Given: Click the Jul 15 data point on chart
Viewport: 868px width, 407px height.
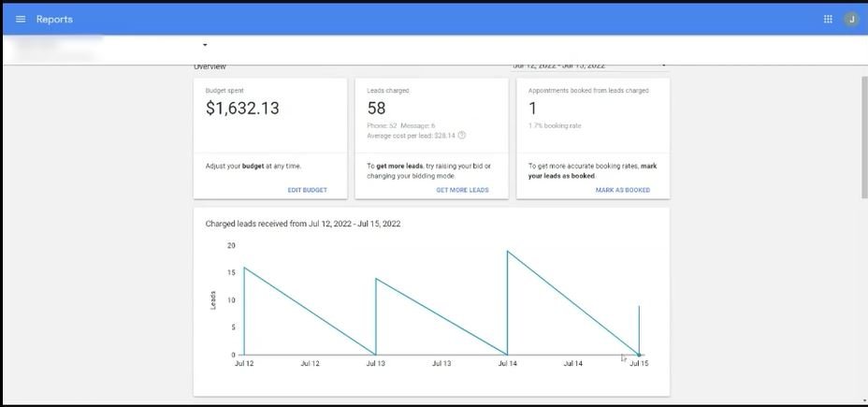Looking at the screenshot, I should (x=639, y=355).
